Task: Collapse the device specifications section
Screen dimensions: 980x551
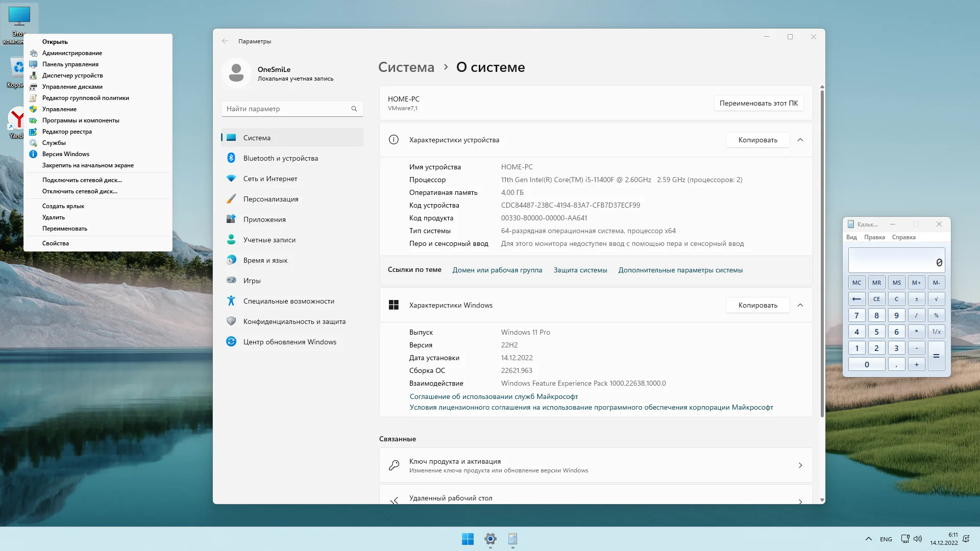Action: pyautogui.click(x=800, y=140)
